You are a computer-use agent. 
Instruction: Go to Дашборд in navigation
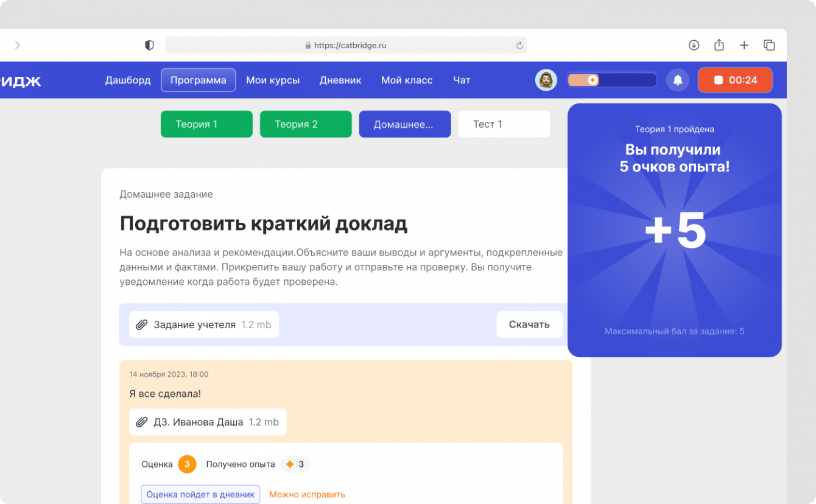(x=128, y=80)
